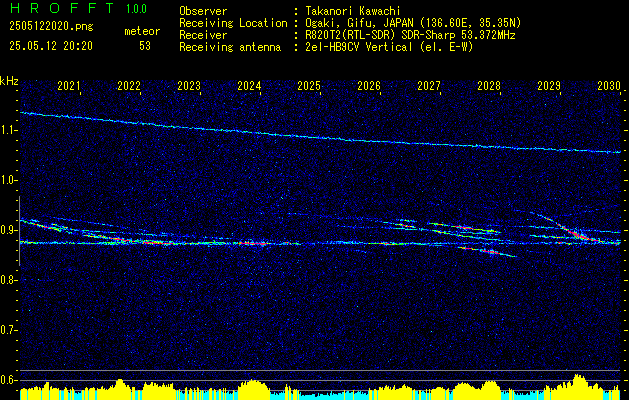Click the gray vertical range bar at left axis
Image resolution: width=629 pixels, height=400 pixels.
[19, 231]
